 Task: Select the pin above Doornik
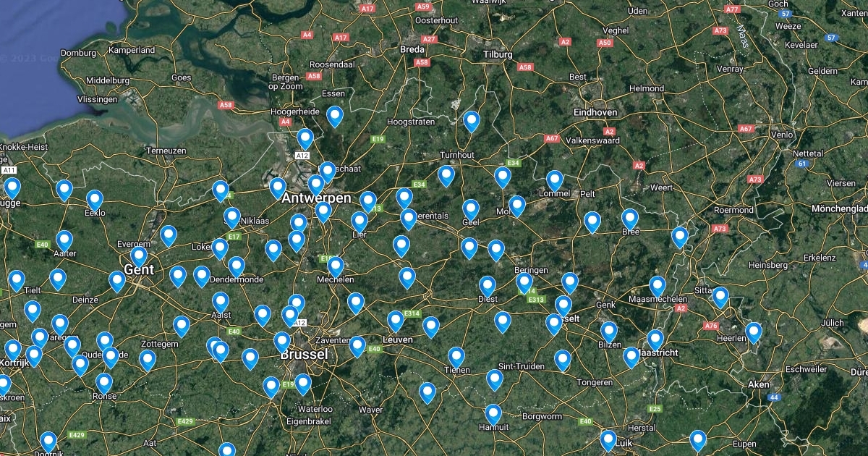(48, 442)
